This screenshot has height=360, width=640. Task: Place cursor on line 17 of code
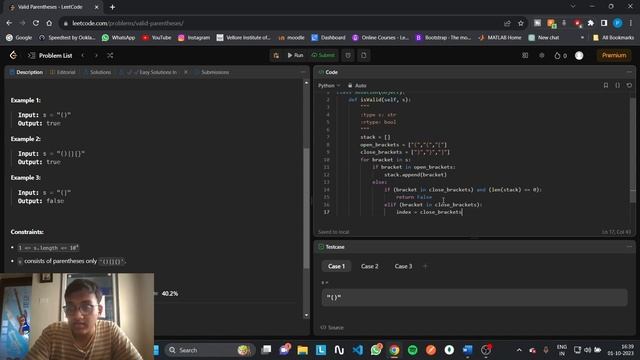click(429, 212)
